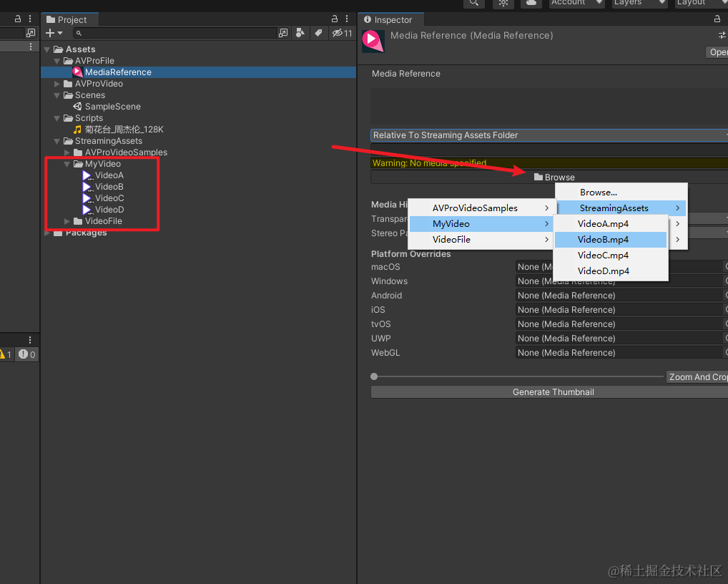Screen dimensions: 728x584
Task: Expand the AVProVideo folder
Action: pos(57,84)
